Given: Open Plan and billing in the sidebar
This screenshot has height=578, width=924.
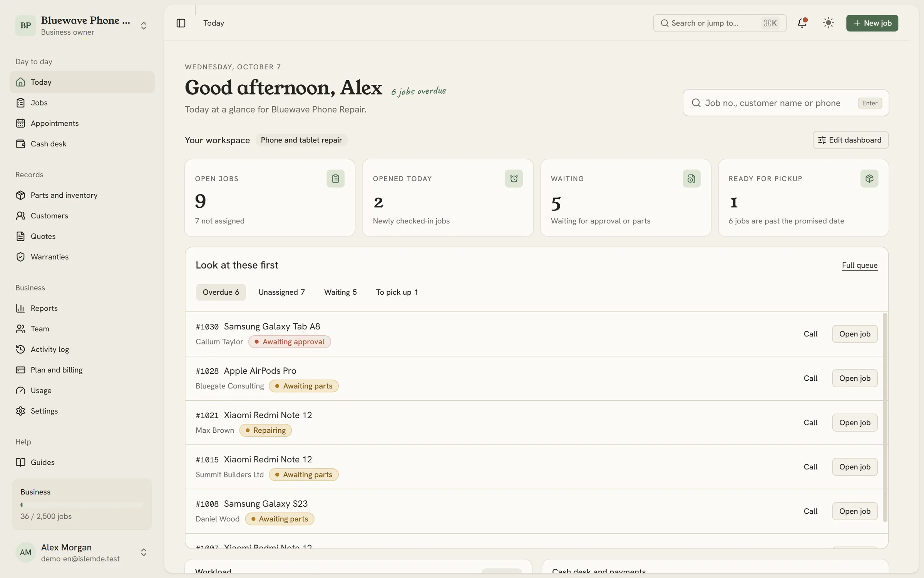Looking at the screenshot, I should [x=82, y=370].
